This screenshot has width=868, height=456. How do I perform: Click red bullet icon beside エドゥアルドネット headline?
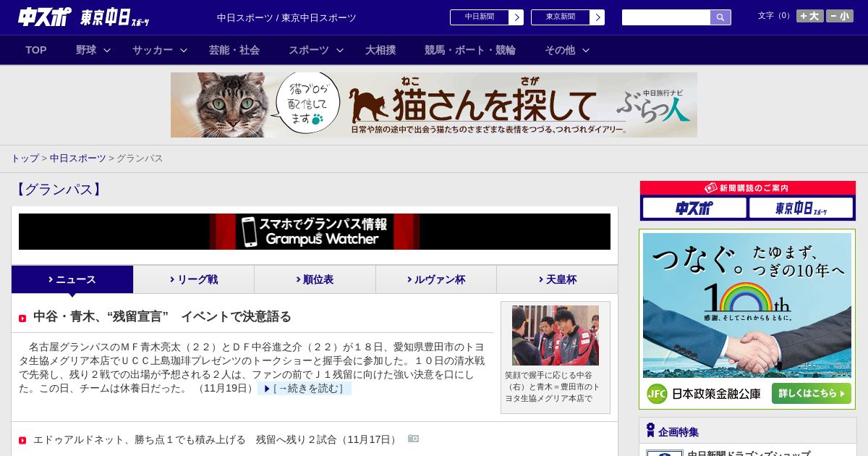[x=22, y=440]
